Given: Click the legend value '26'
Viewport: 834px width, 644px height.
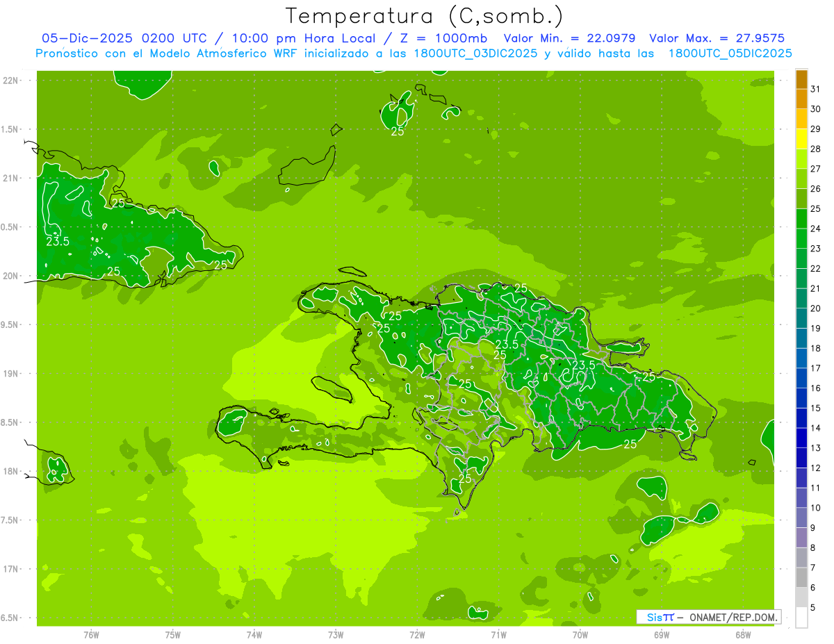Looking at the screenshot, I should pyautogui.click(x=816, y=188).
